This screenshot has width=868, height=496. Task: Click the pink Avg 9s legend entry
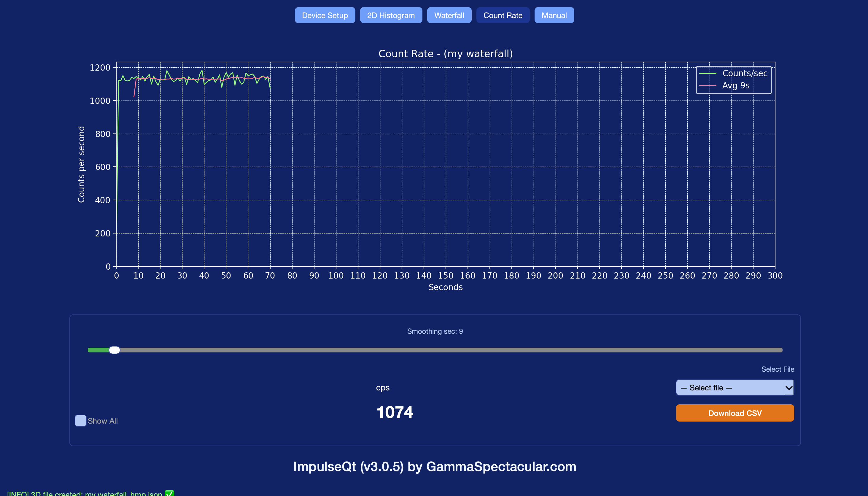pyautogui.click(x=735, y=85)
